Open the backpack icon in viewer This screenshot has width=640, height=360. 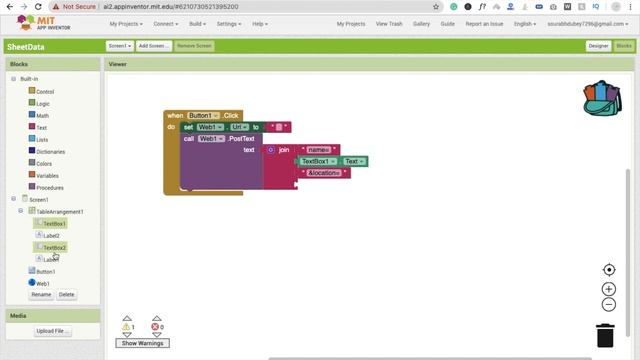pyautogui.click(x=602, y=98)
